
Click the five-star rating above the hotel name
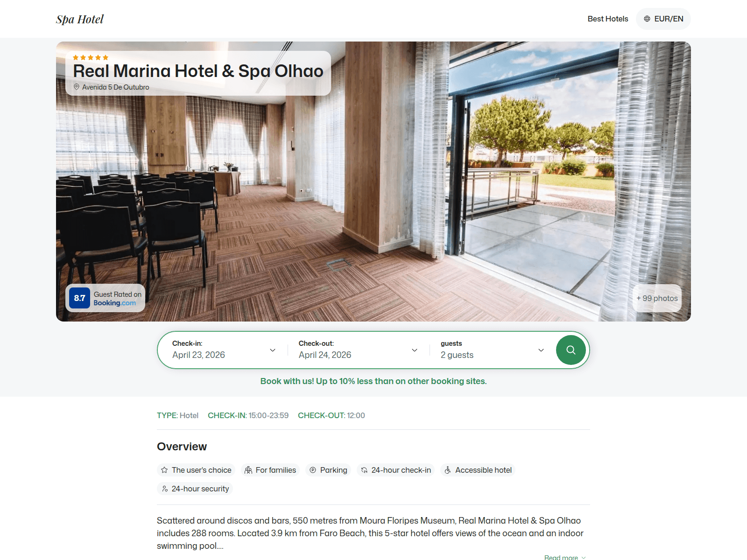[91, 57]
